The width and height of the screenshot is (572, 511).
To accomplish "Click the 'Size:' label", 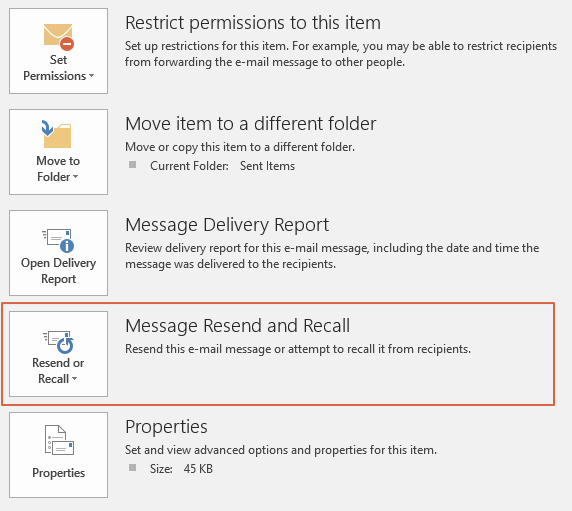I will coord(161,469).
